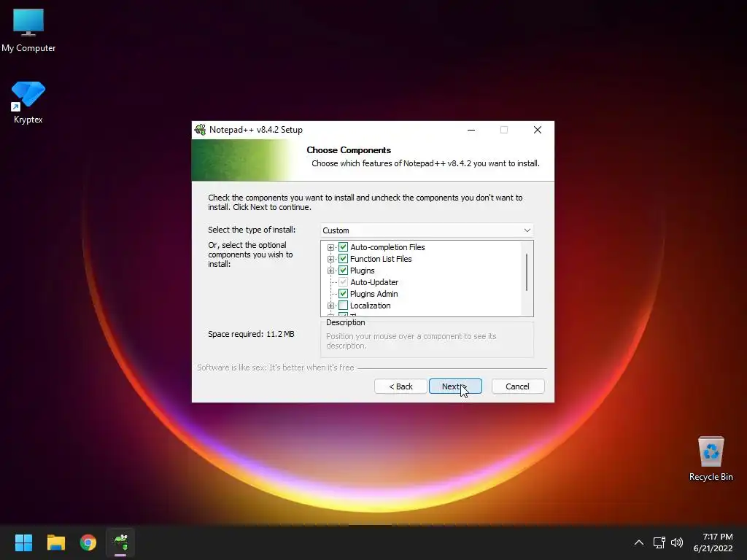Open the network status tray icon
Viewport: 747px width, 560px height.
(659, 542)
